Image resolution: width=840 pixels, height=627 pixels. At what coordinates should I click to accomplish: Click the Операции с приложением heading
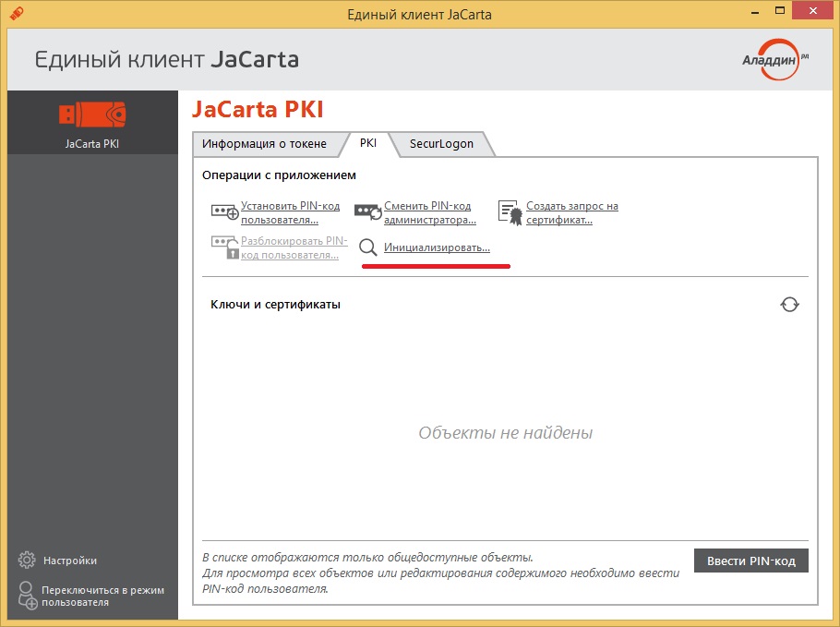coord(279,175)
